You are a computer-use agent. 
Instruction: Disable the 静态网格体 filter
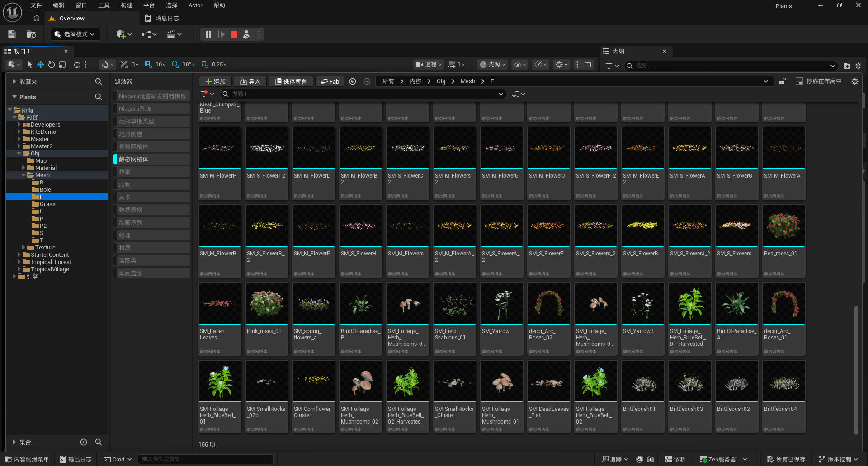tap(151, 159)
